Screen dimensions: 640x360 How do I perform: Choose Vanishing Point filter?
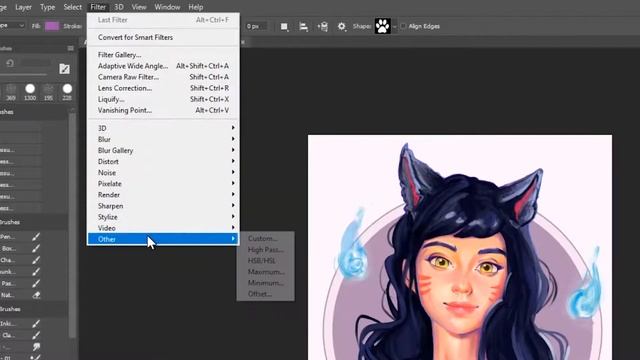pyautogui.click(x=163, y=110)
